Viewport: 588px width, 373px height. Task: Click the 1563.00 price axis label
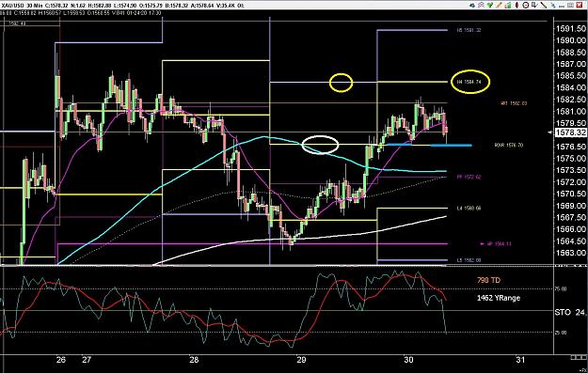(571, 253)
